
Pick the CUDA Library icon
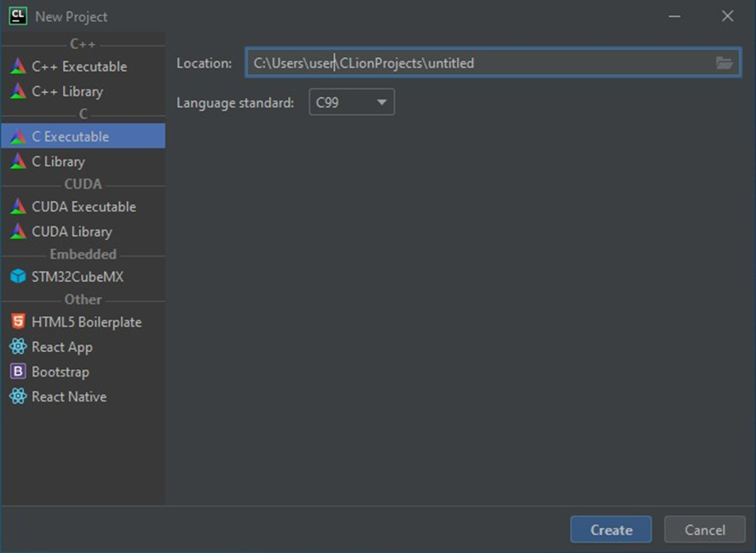(18, 232)
